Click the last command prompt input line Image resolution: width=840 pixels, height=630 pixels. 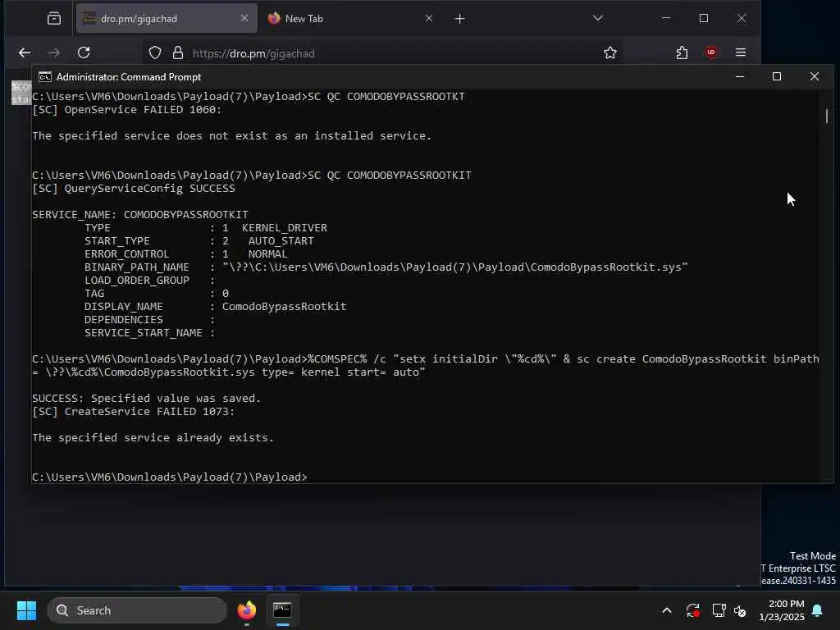tap(170, 477)
